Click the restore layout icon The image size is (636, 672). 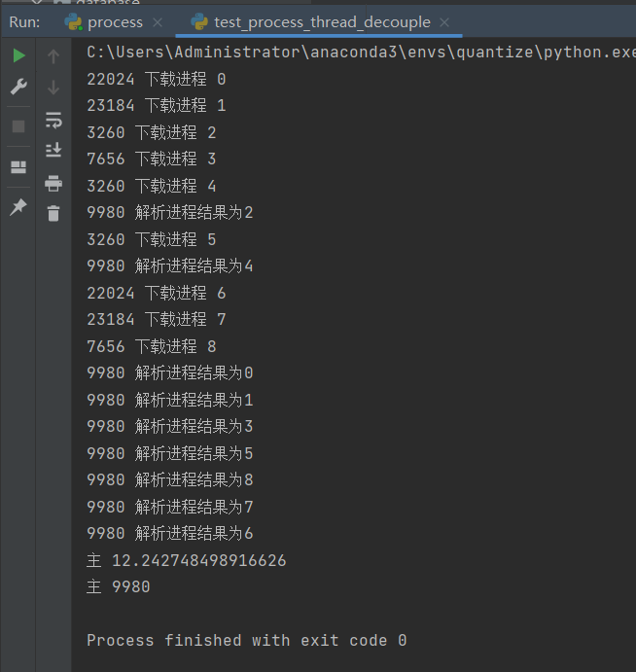coord(18,167)
